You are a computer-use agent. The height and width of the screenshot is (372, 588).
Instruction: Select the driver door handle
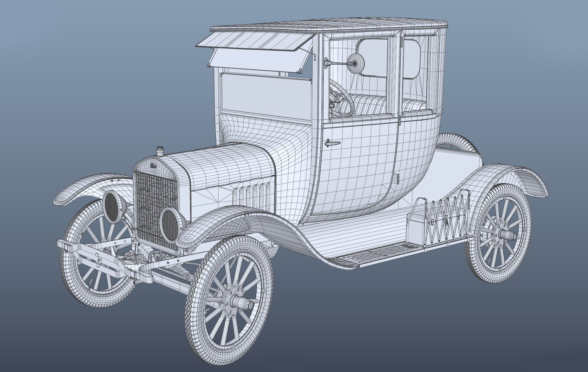332,143
